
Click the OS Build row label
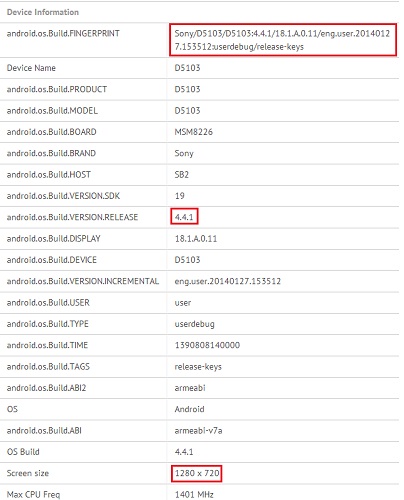(23, 452)
